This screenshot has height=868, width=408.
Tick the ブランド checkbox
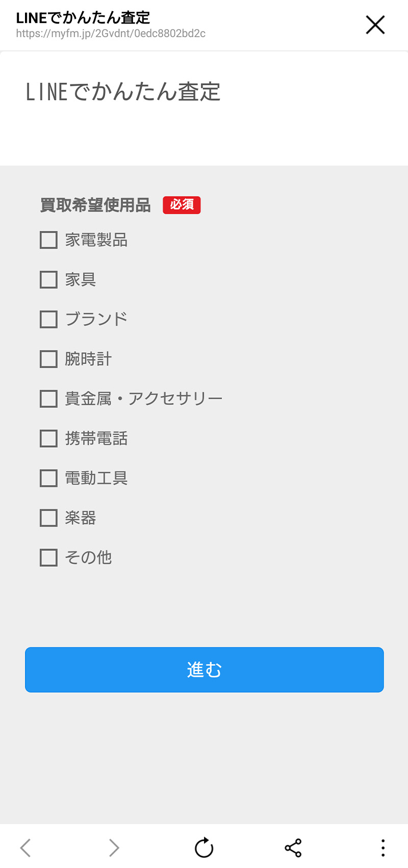[48, 320]
